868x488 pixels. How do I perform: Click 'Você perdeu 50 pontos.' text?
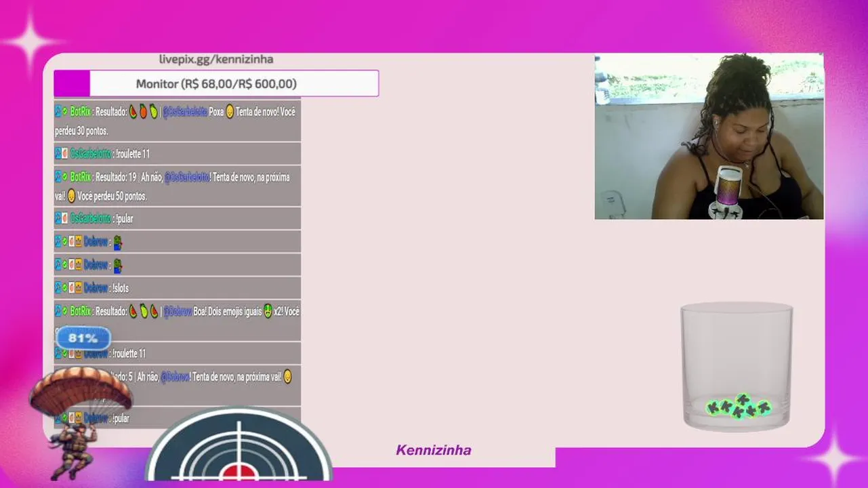pyautogui.click(x=112, y=197)
